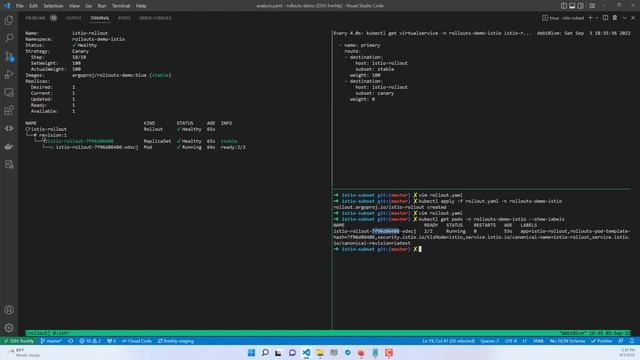Open the Go menu
This screenshot has width=640, height=360.
tap(89, 6)
